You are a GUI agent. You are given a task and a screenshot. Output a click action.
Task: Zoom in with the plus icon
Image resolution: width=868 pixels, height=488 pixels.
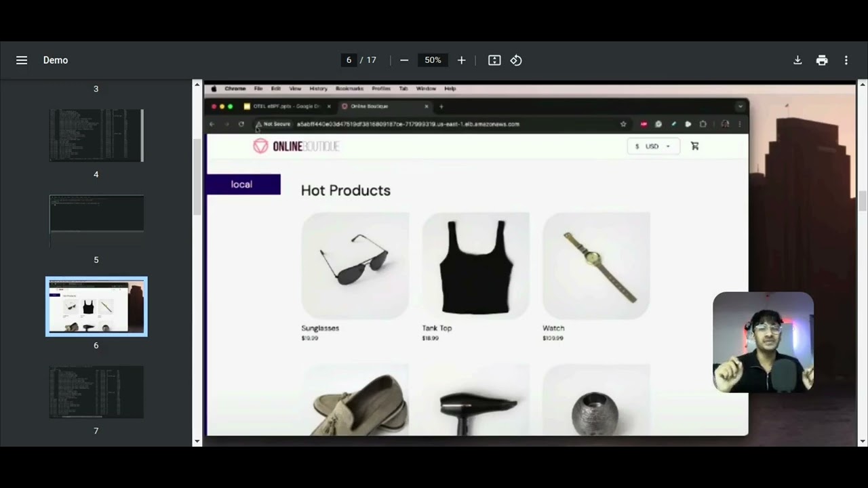point(462,60)
